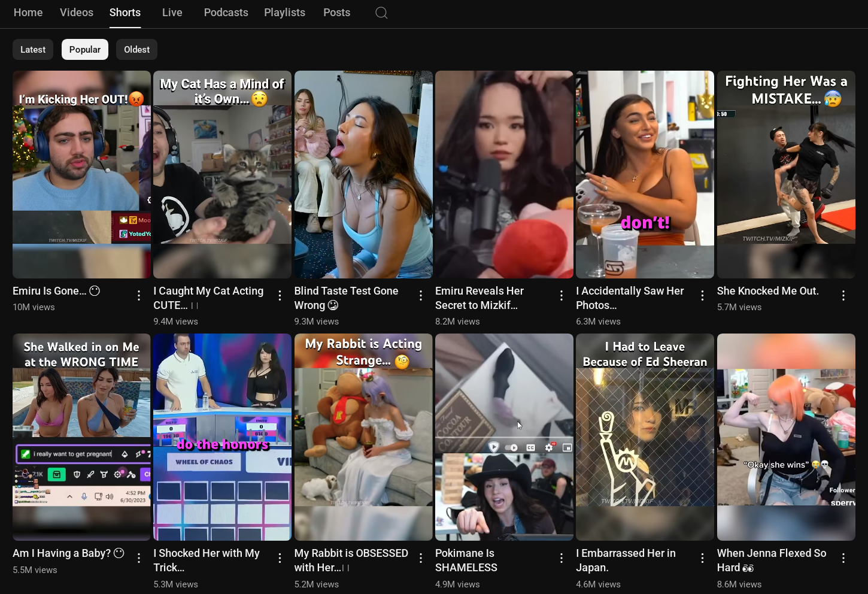The height and width of the screenshot is (594, 868).
Task: Play the 'Okay she wins' thumbnail
Action: click(x=786, y=437)
